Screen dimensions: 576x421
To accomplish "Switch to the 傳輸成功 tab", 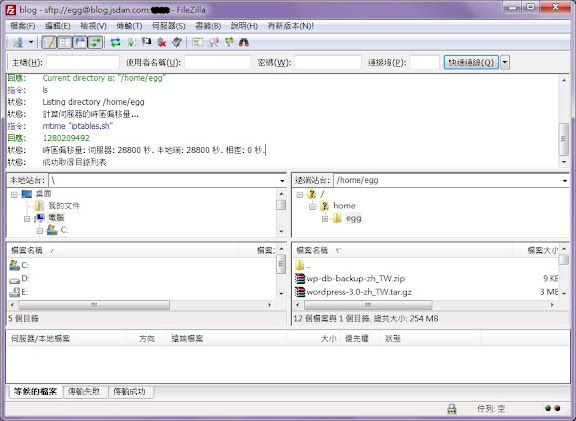I will [x=129, y=392].
